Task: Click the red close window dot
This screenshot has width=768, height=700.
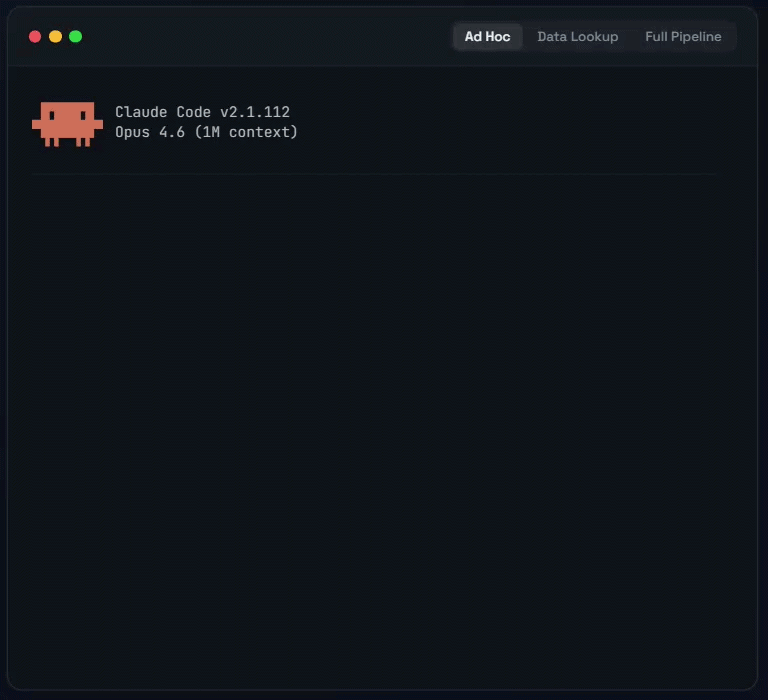Action: coord(35,37)
